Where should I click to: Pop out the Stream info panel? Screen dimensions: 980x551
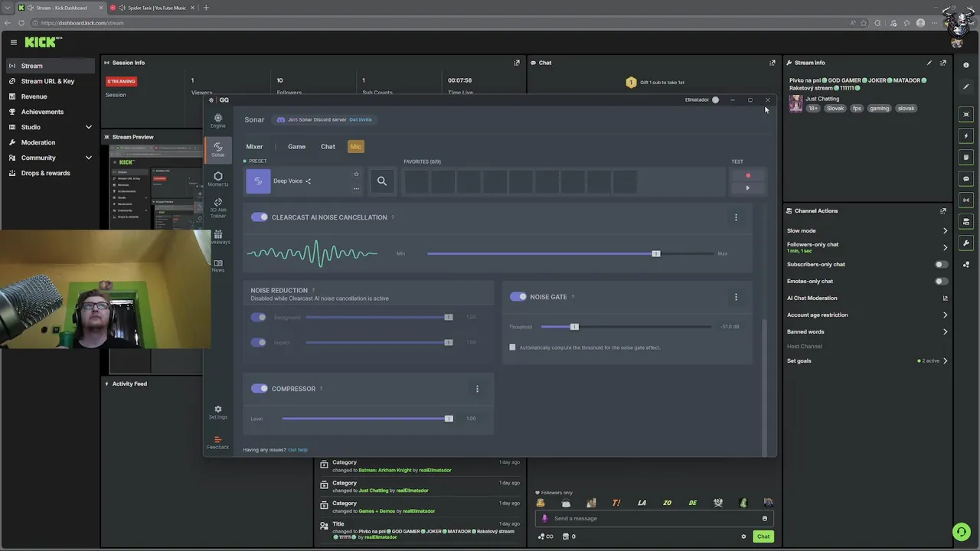coord(943,63)
